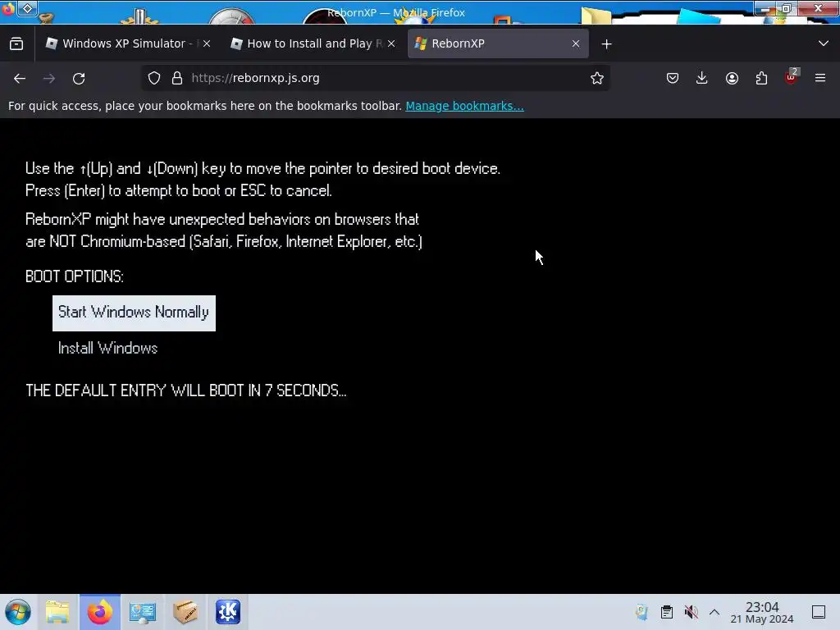Open the package box taskbar icon
Screen dimensions: 840x630
[x=185, y=612]
